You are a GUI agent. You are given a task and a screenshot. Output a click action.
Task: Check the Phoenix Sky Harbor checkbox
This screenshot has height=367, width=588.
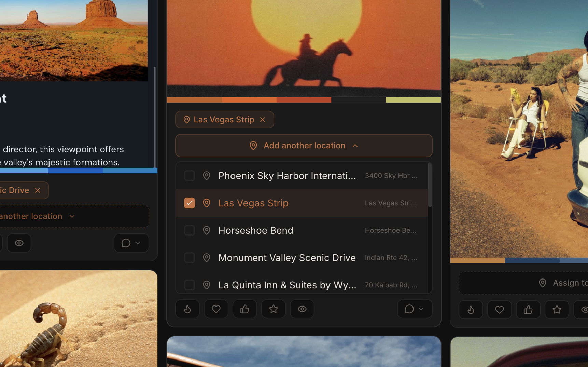tap(190, 176)
